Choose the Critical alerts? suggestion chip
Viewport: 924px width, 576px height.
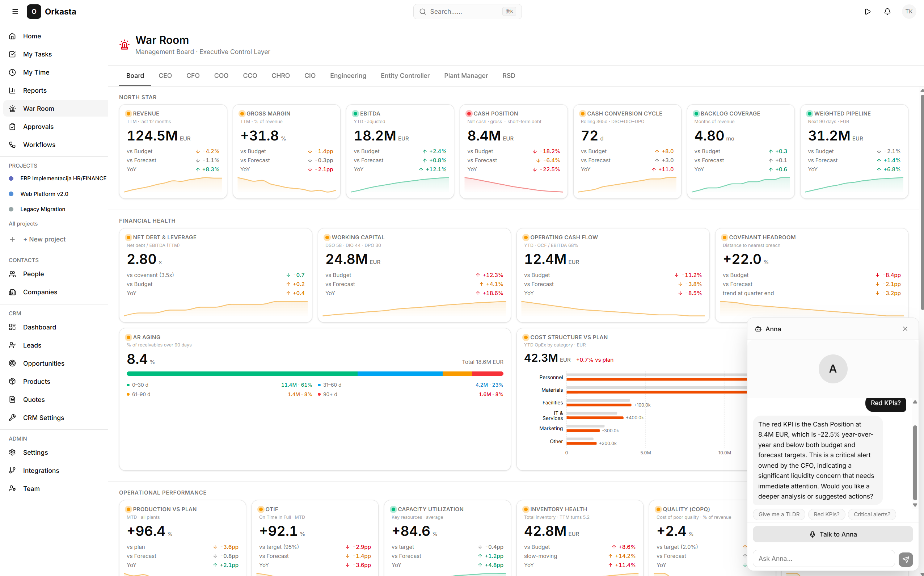pyautogui.click(x=872, y=514)
